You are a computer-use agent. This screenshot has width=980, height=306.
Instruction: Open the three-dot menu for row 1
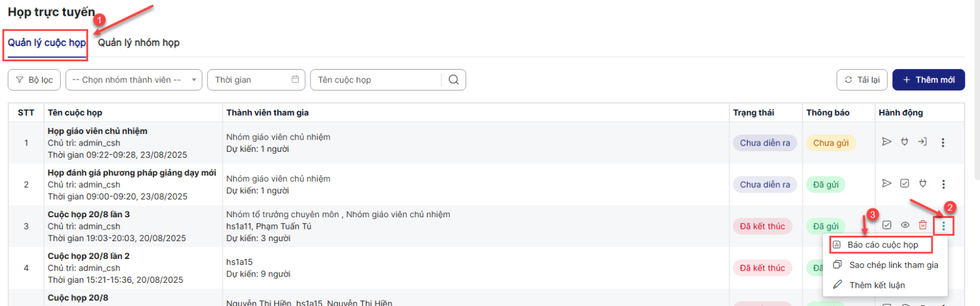click(943, 143)
